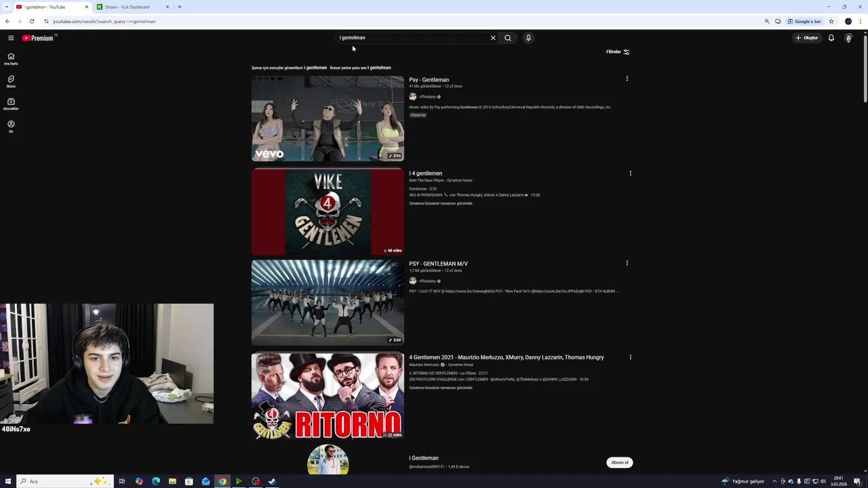
Task: Open Chrome three-dot menu
Action: point(861,21)
